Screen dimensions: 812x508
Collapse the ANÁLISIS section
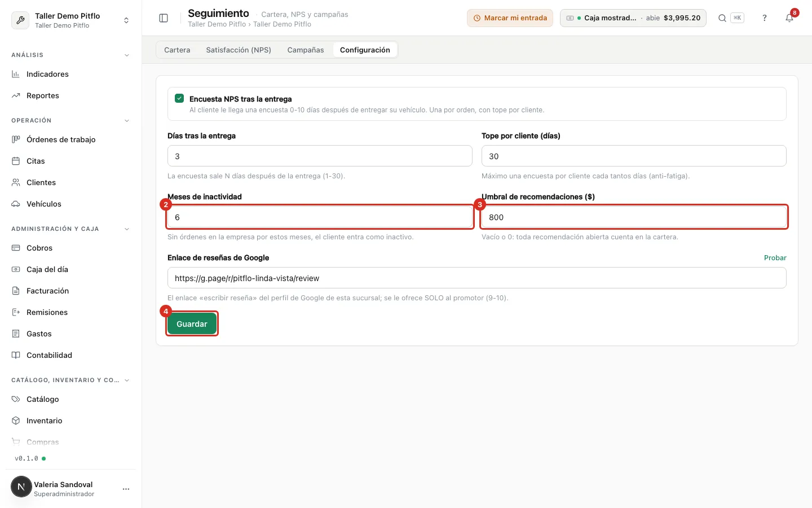coord(127,55)
